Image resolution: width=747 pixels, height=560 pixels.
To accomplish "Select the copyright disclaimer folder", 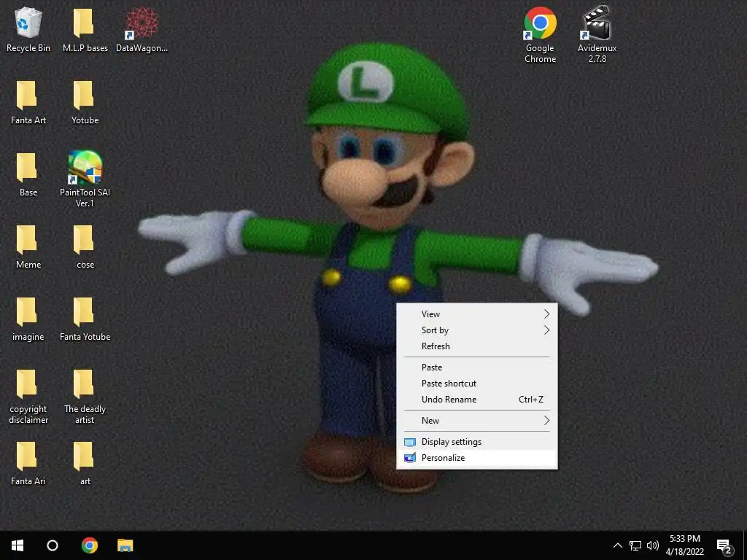I will pos(28,396).
